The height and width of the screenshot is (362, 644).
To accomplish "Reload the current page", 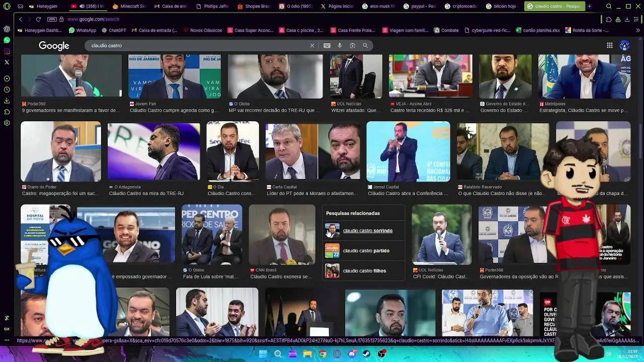I will pyautogui.click(x=38, y=19).
